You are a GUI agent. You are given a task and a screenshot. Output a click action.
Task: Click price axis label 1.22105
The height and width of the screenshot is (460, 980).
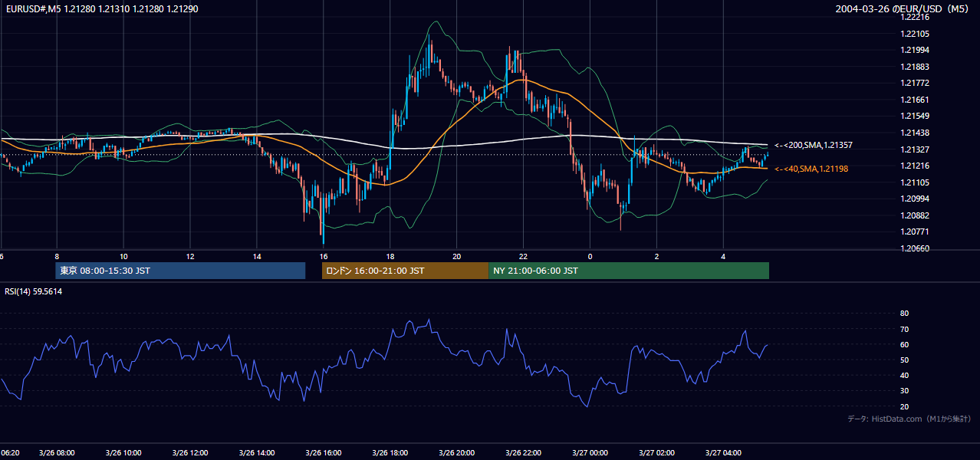pos(914,34)
